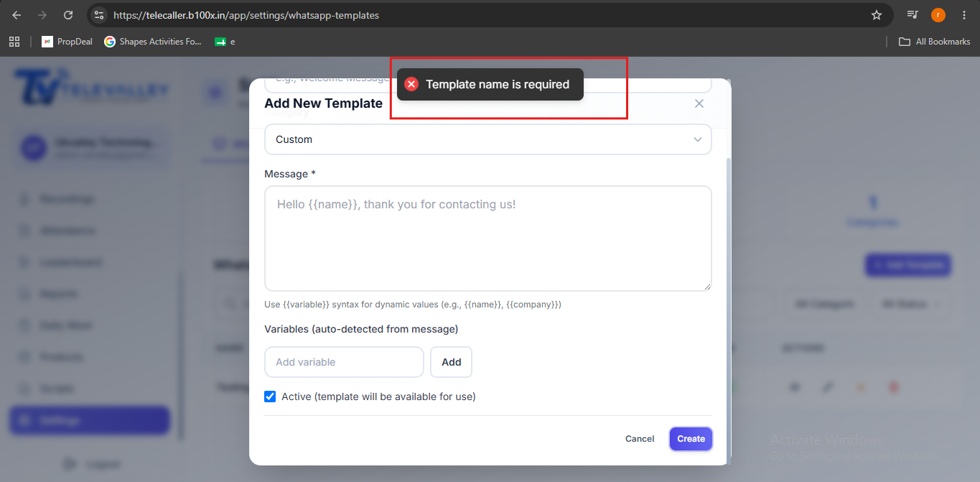
Task: Close the Add New Template dialog
Action: (x=699, y=103)
